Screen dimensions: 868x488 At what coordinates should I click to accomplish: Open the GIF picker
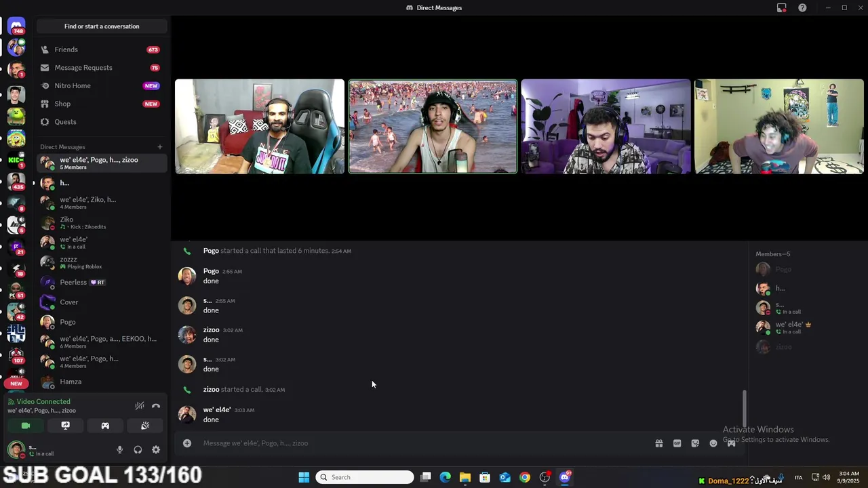(677, 443)
